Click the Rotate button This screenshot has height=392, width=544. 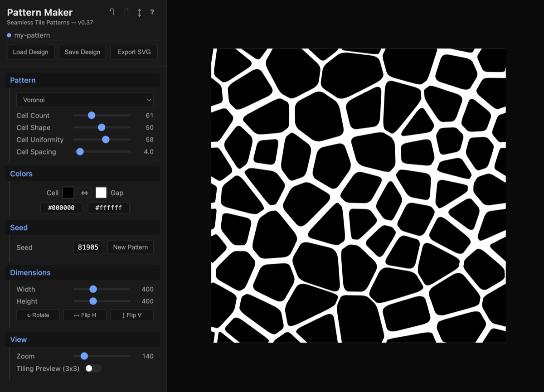coord(38,315)
